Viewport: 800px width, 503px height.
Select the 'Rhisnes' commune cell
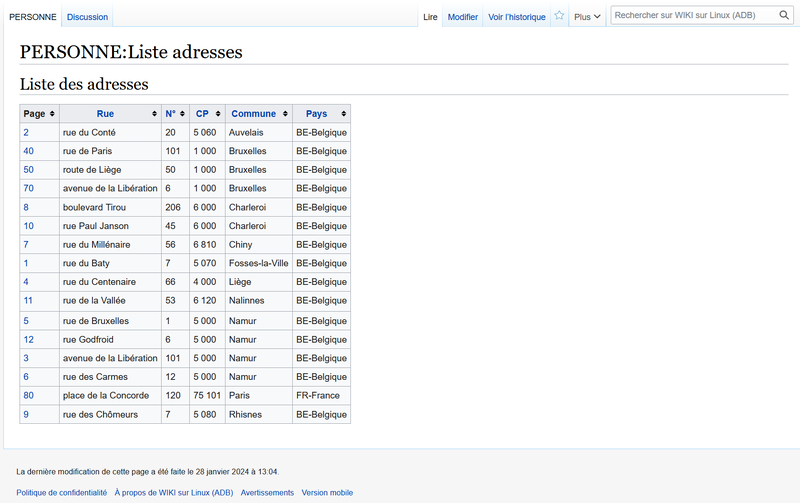coord(259,415)
